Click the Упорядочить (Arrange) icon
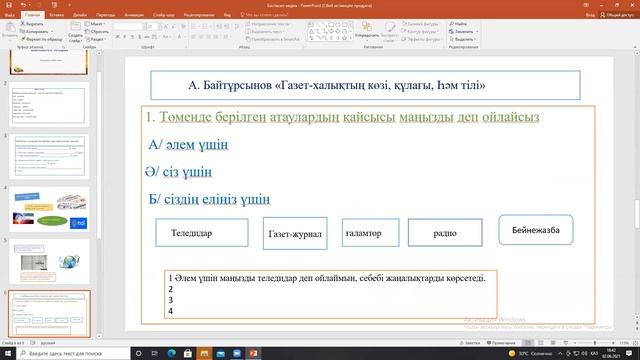640x360 pixels. pyautogui.click(x=367, y=27)
